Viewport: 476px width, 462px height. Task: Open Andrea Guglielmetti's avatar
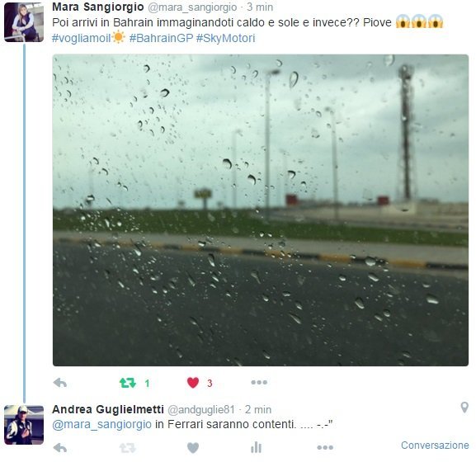[24, 425]
